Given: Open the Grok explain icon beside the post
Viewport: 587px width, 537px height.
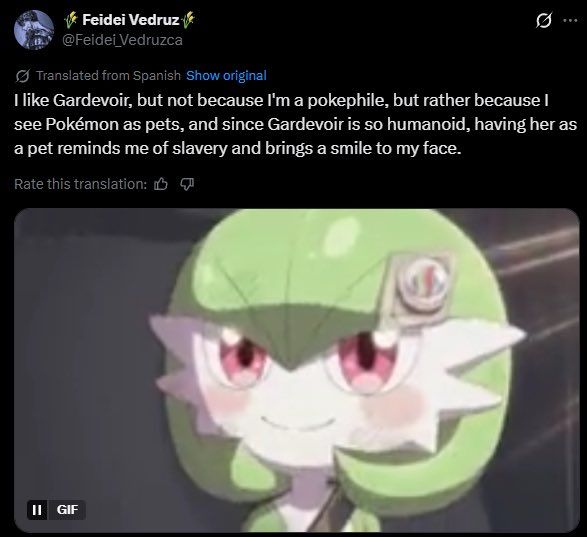Looking at the screenshot, I should coord(543,21).
